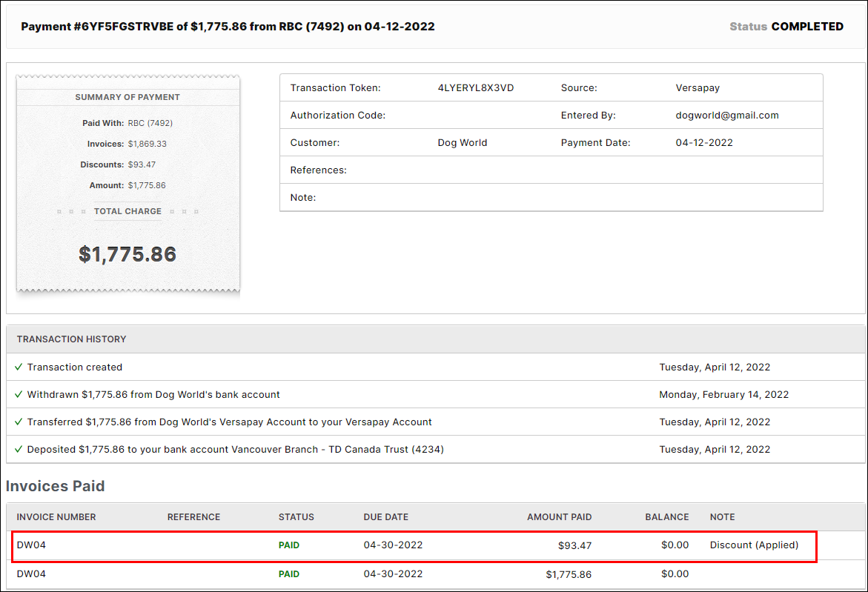
Task: Click the checkmark beside Withdrawn $1,775.86 entry
Action: pos(19,394)
